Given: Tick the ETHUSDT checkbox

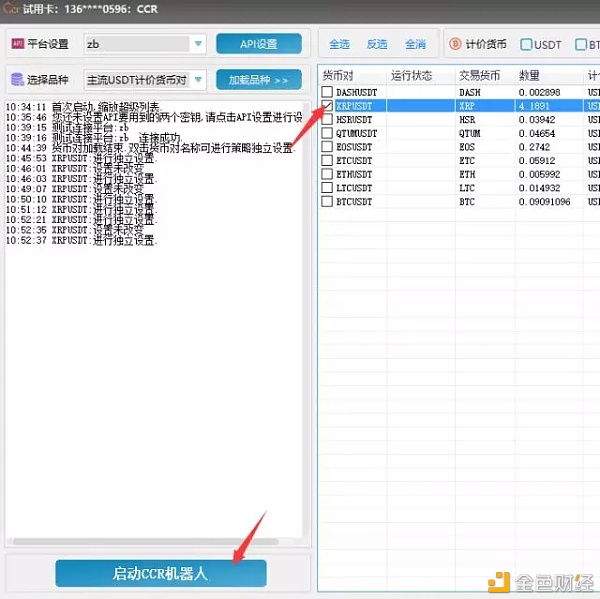Looking at the screenshot, I should click(327, 174).
